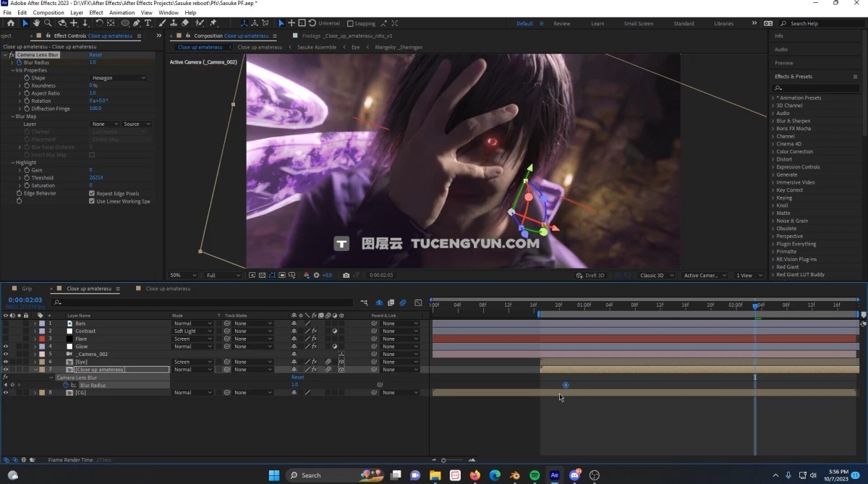Enable the Snapping checkbox
This screenshot has height=484, width=868.
pos(350,23)
